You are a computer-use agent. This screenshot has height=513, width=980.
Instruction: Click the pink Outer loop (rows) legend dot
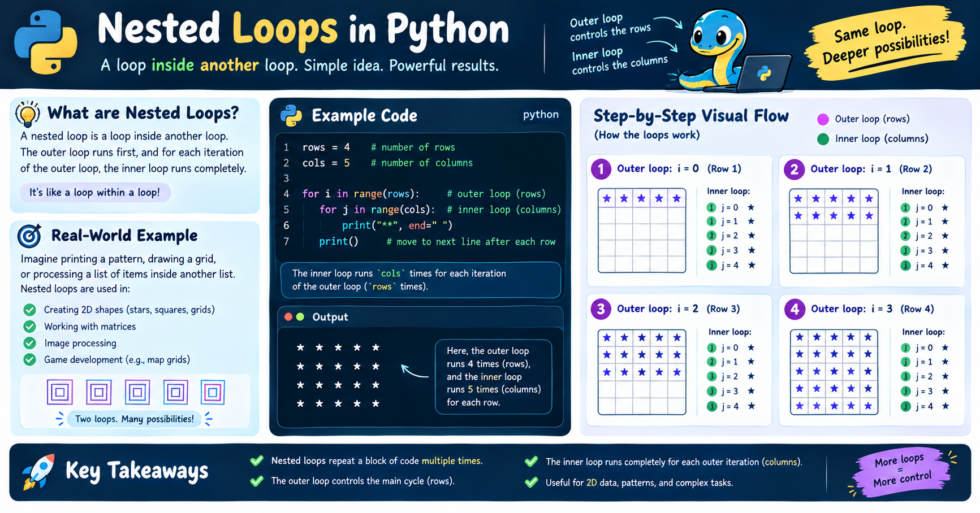click(823, 119)
